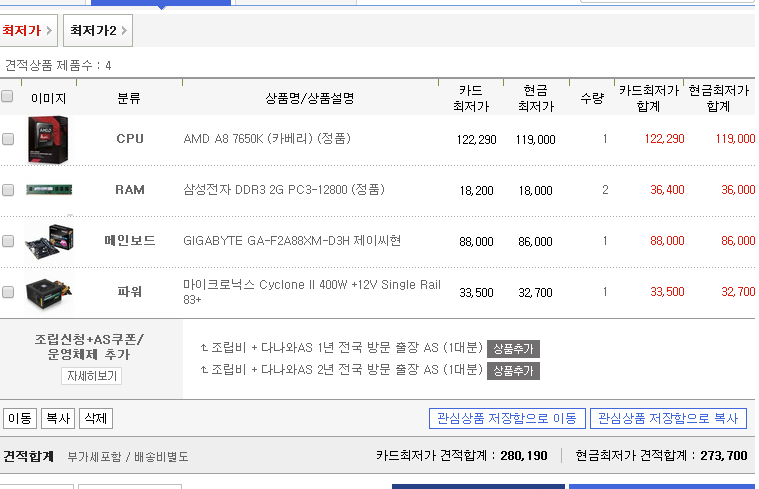Toggle the select-all checkbox in table header
The image size is (759, 489).
[8, 97]
